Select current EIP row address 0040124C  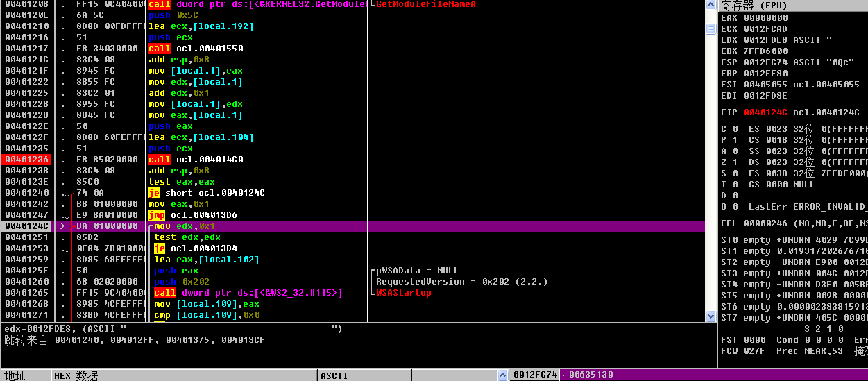click(26, 226)
